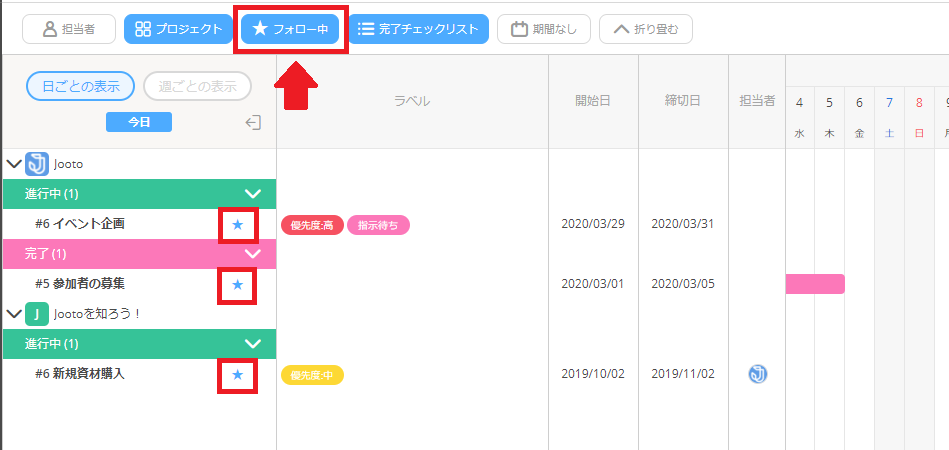
Task: Jump to 今日 in the Gantt chart
Action: (x=139, y=122)
